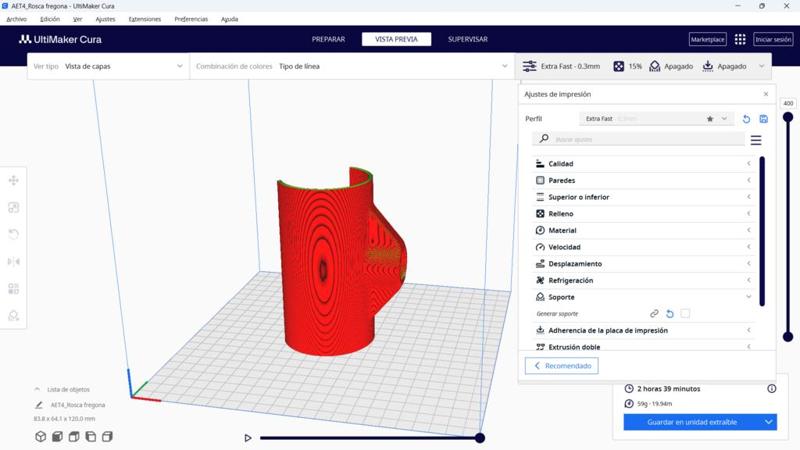This screenshot has height=450, width=800.
Task: Select the Mirror tool in left toolbar
Action: pos(14,261)
